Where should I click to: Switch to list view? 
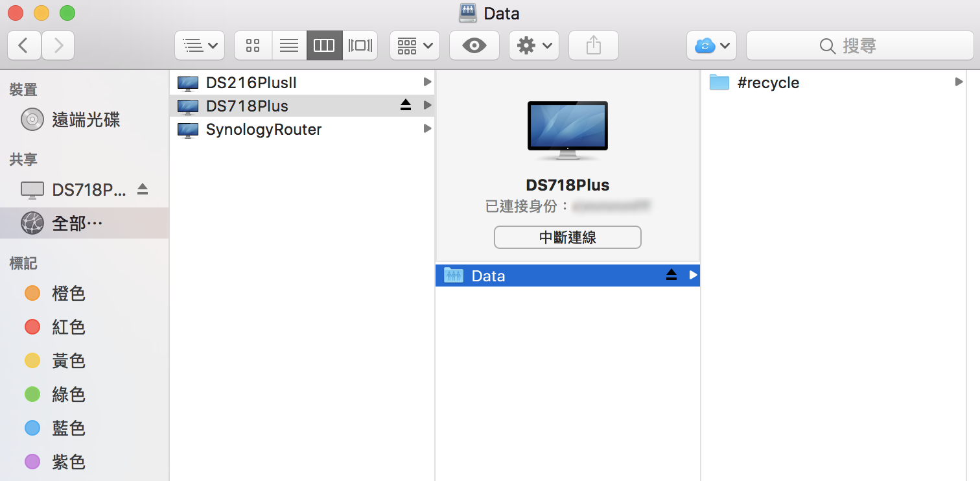point(289,45)
